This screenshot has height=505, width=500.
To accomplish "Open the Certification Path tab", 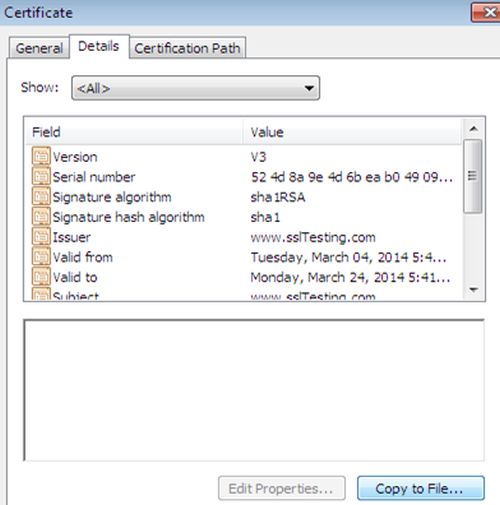I will click(x=187, y=48).
